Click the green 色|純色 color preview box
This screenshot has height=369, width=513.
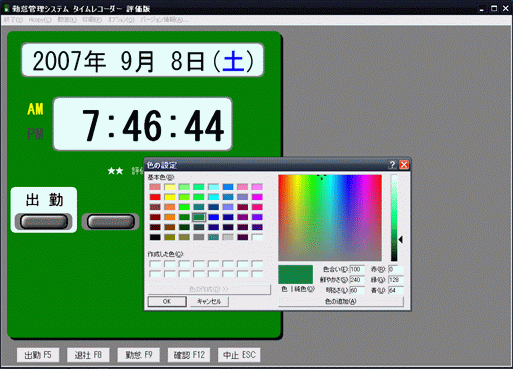296,274
